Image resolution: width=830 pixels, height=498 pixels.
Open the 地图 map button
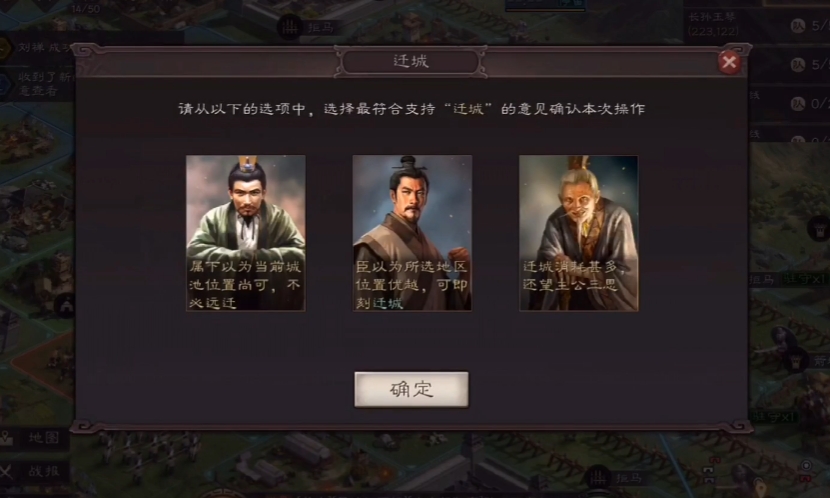coord(35,438)
